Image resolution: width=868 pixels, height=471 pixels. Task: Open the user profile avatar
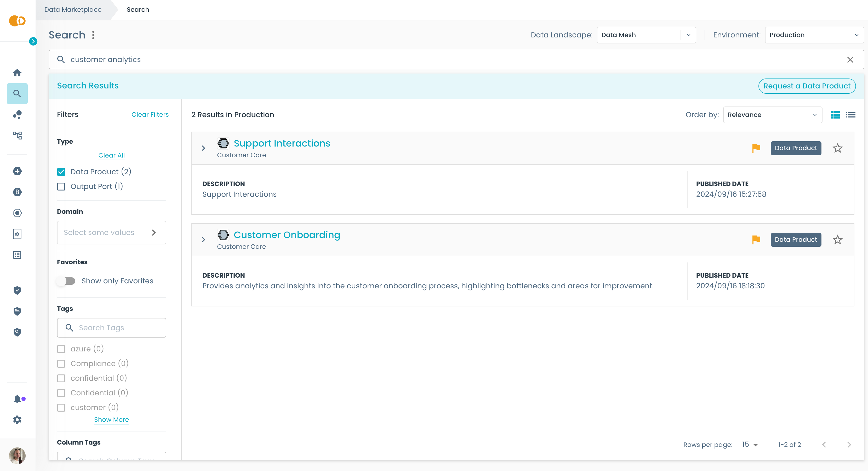tap(17, 456)
